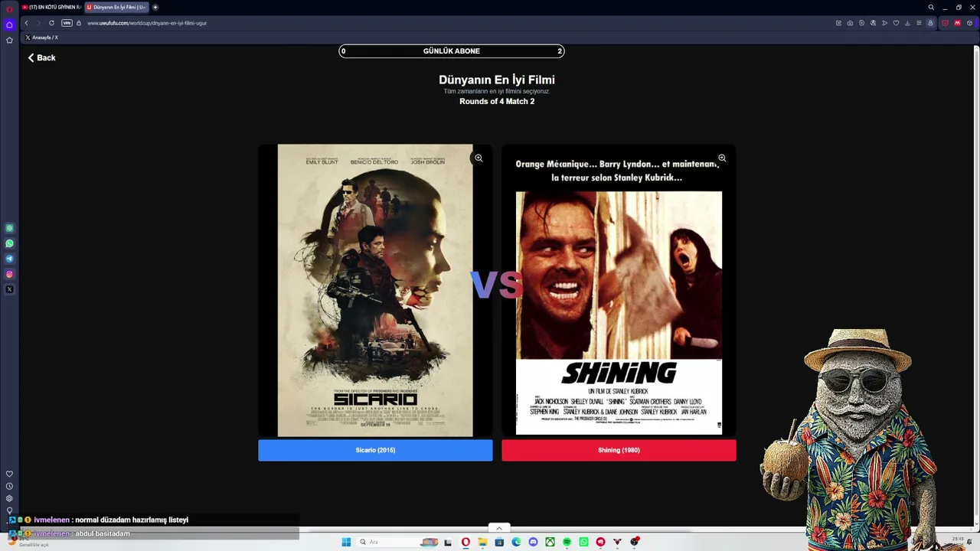Click the browser back navigation arrow
The height and width of the screenshot is (551, 980).
point(26,23)
